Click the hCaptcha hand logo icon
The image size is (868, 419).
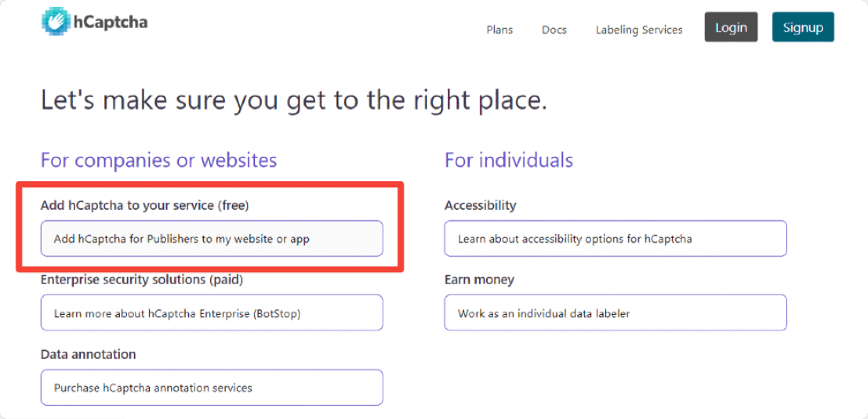coord(57,22)
